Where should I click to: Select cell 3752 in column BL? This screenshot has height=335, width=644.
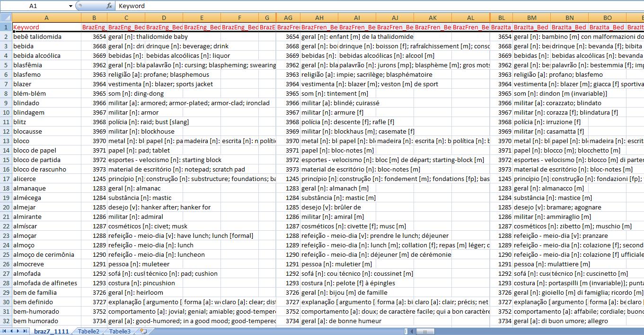(501, 311)
